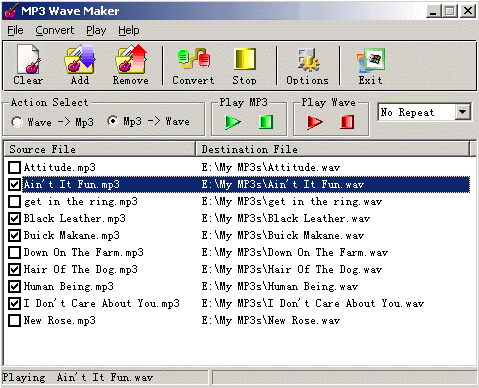The height and width of the screenshot is (388, 479).
Task: Click the Playing Ain't It Fun.wav status text
Action: pos(78,378)
